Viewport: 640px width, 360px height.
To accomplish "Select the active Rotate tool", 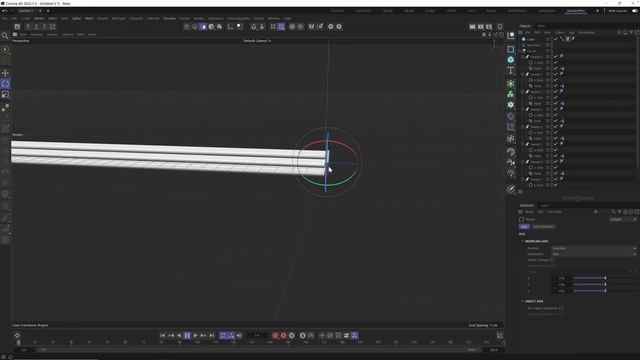I will [x=5, y=84].
